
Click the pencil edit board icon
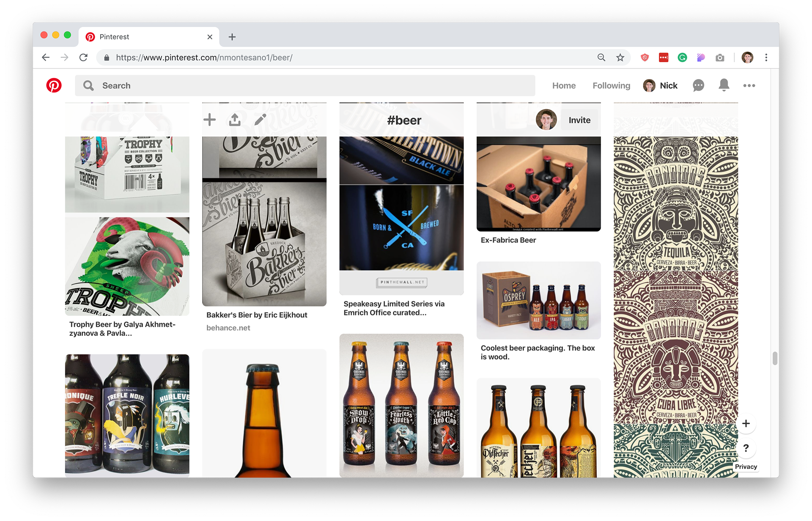point(260,120)
